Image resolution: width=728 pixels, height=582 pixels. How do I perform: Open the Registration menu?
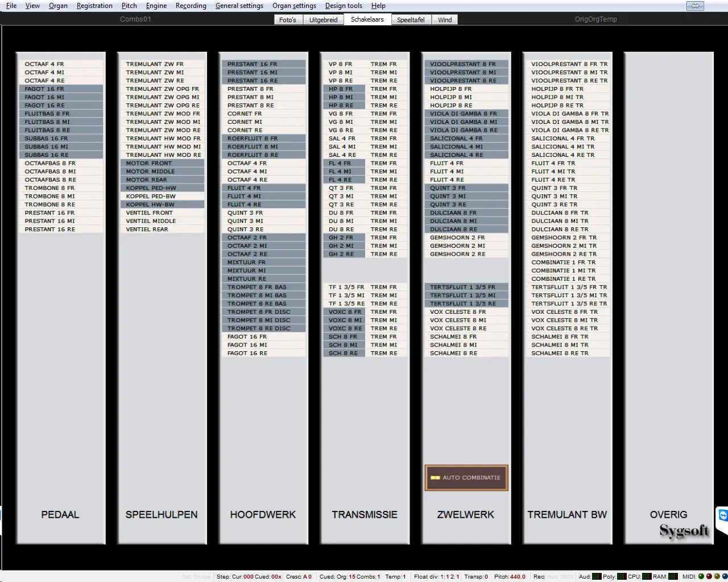(x=94, y=6)
